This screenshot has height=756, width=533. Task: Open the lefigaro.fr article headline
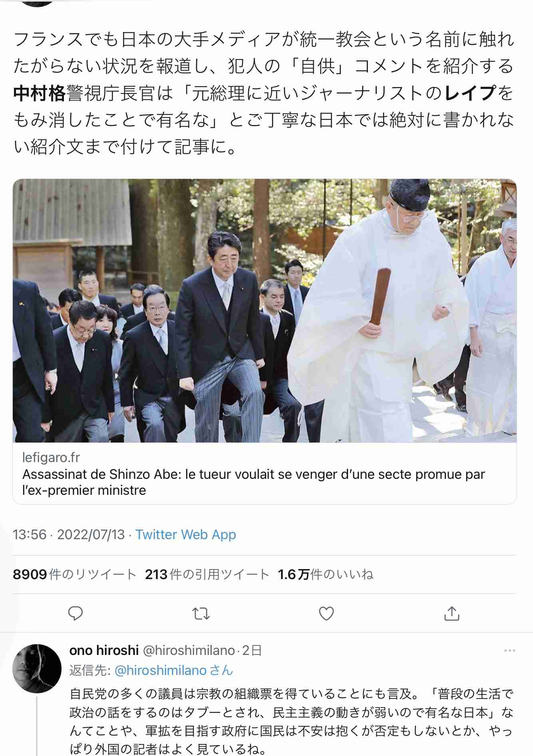pyautogui.click(x=253, y=482)
